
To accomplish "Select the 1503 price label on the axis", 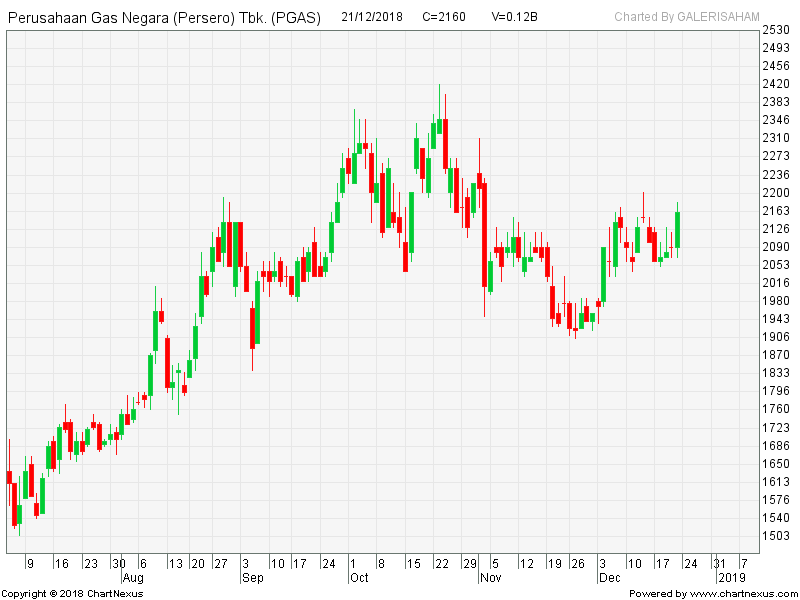I will pos(776,536).
